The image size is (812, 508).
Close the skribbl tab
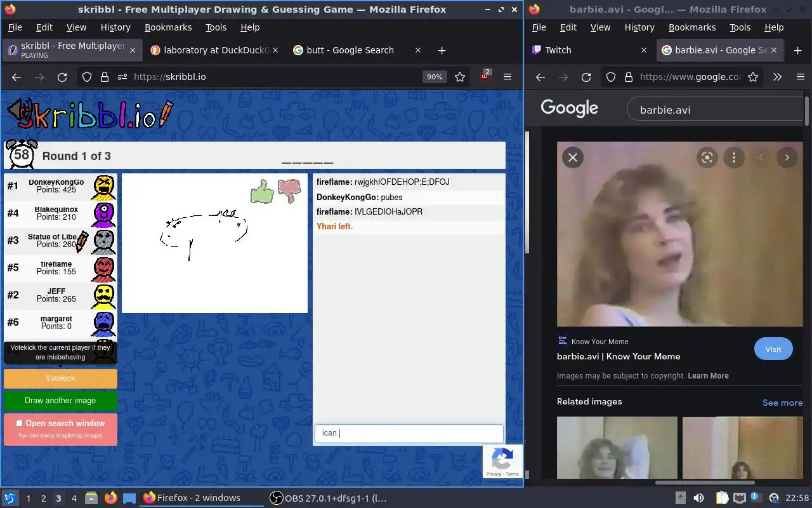click(133, 50)
